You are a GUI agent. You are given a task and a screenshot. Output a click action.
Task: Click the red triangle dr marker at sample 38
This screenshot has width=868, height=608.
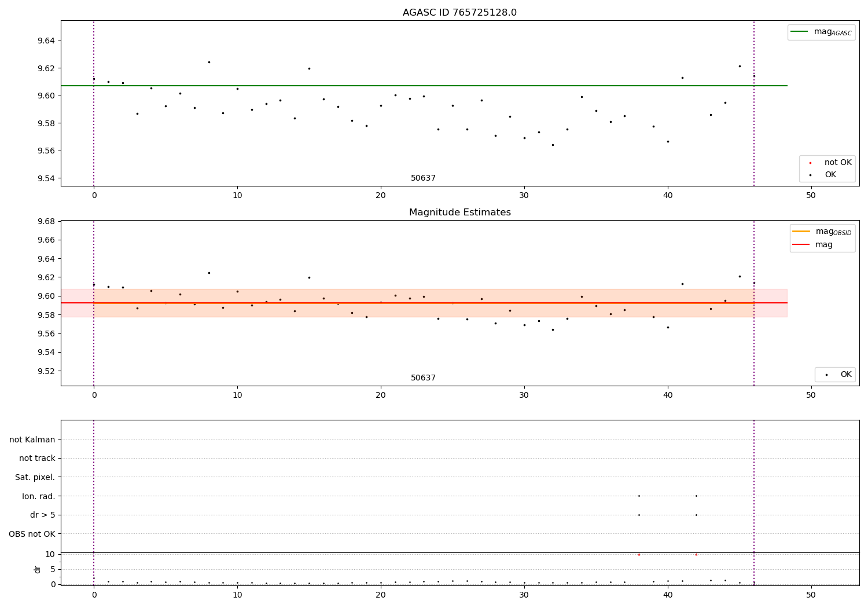pyautogui.click(x=639, y=554)
